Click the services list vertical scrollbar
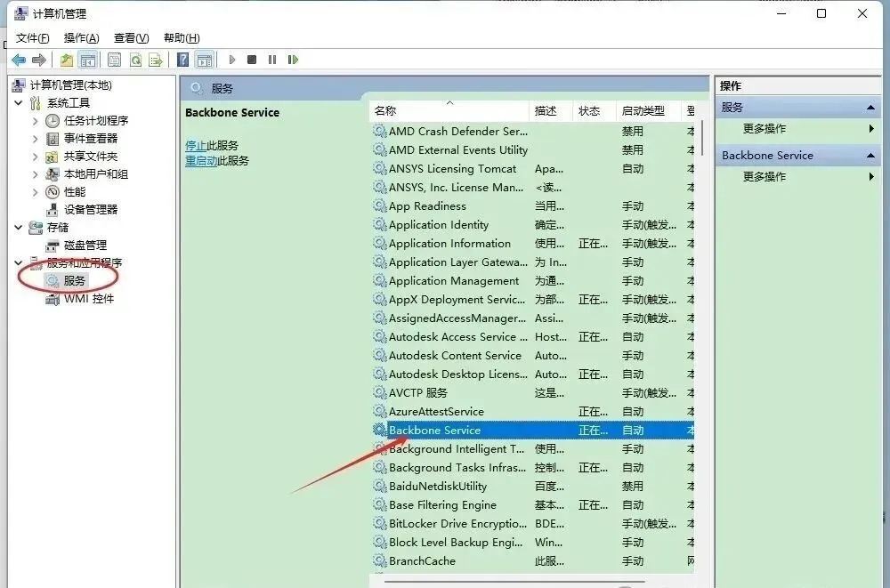 click(702, 139)
